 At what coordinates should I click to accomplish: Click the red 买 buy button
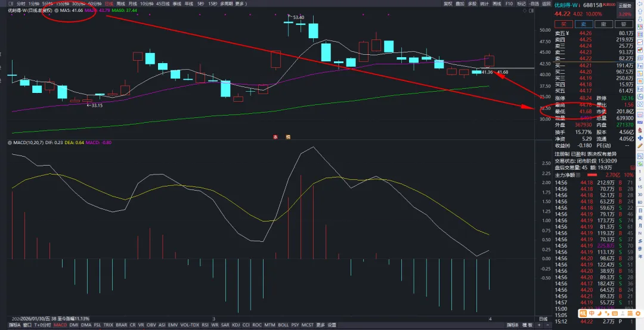(563, 24)
